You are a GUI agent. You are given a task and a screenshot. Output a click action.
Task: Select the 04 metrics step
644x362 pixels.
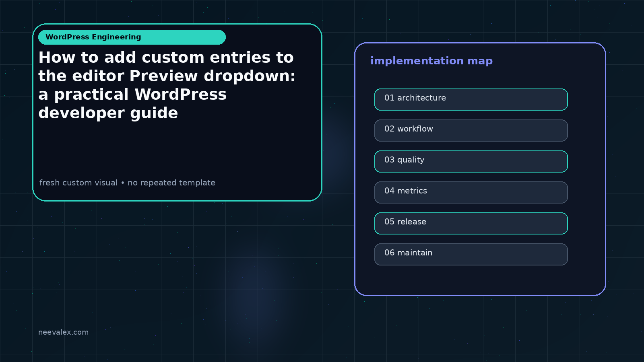pyautogui.click(x=471, y=192)
